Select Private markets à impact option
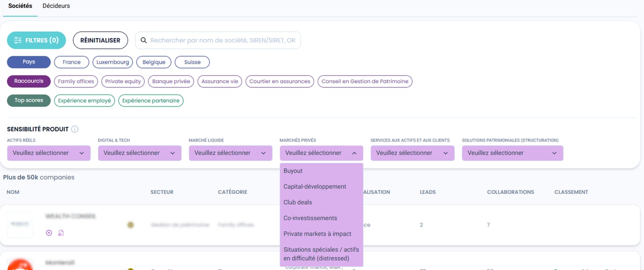The width and height of the screenshot is (644, 270). (x=317, y=234)
